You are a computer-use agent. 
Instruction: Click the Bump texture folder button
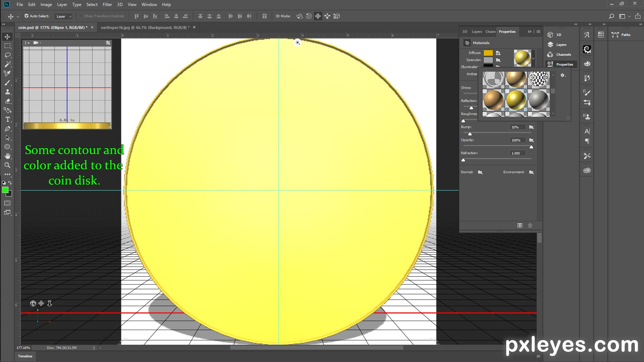[531, 127]
